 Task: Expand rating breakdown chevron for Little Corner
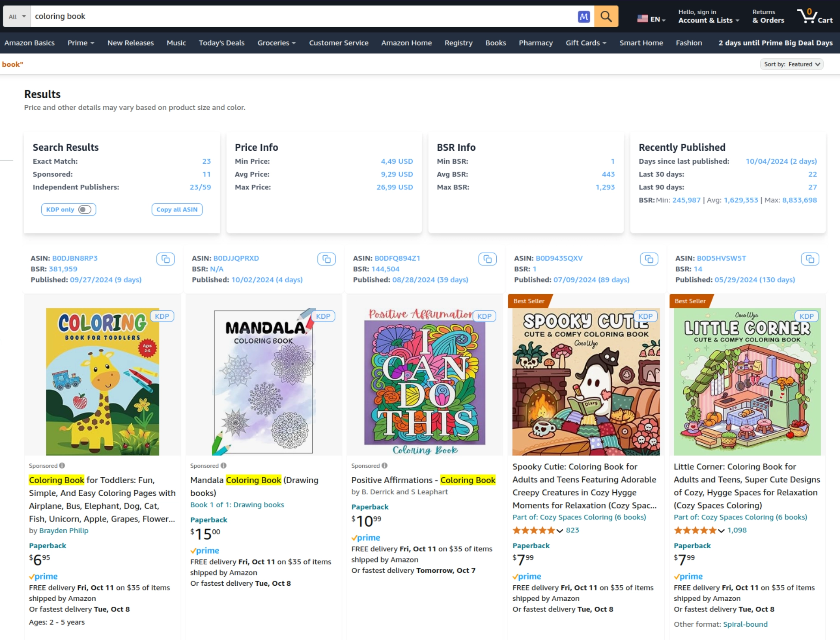721,531
